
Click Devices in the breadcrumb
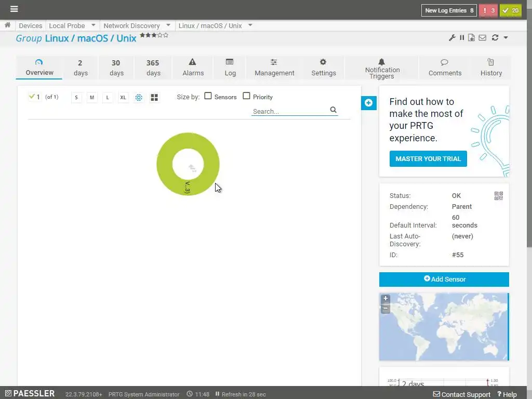[31, 25]
